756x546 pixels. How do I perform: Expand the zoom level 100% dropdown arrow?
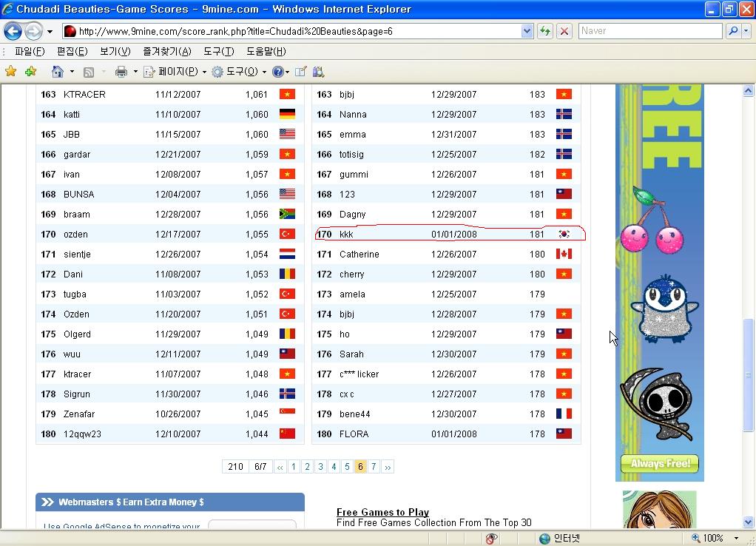(x=736, y=538)
